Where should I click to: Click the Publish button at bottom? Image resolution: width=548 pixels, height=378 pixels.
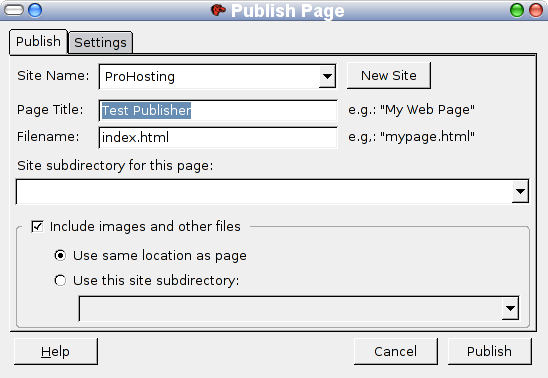[x=490, y=351]
